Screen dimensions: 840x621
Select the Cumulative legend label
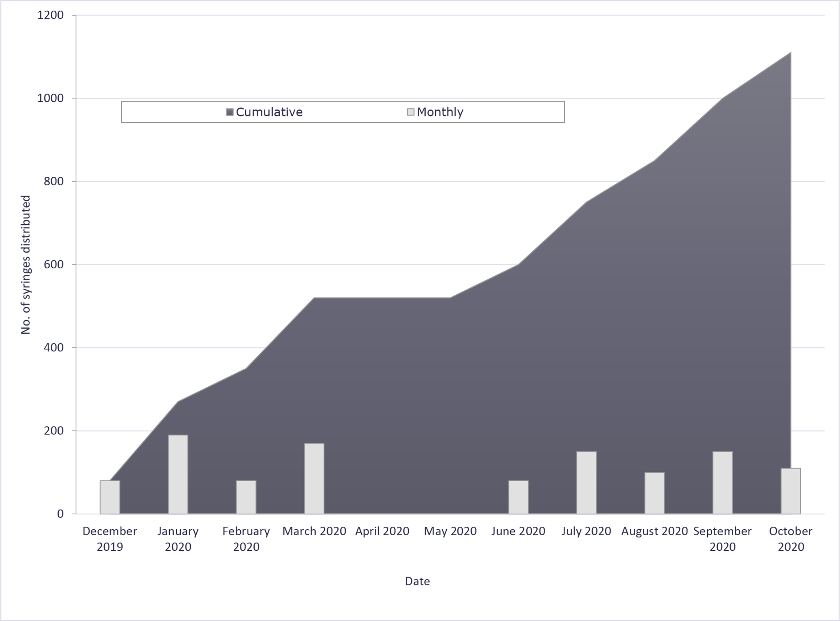point(269,112)
